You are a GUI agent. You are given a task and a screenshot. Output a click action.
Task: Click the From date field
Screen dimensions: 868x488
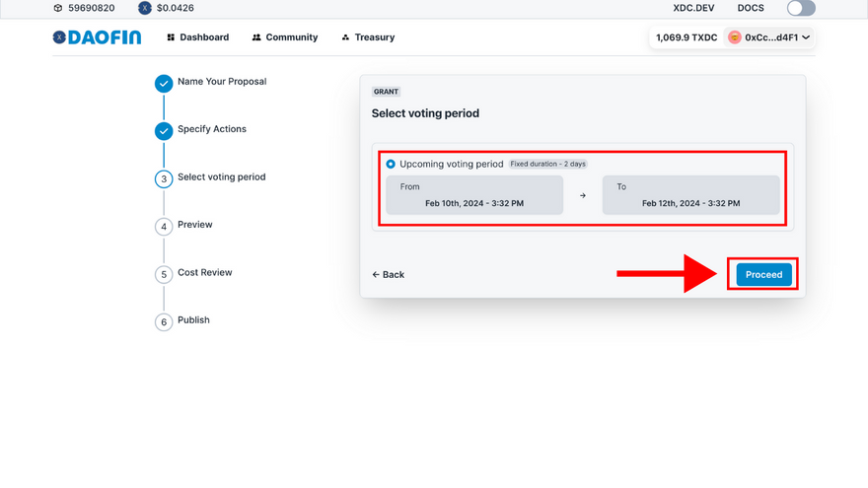click(474, 195)
